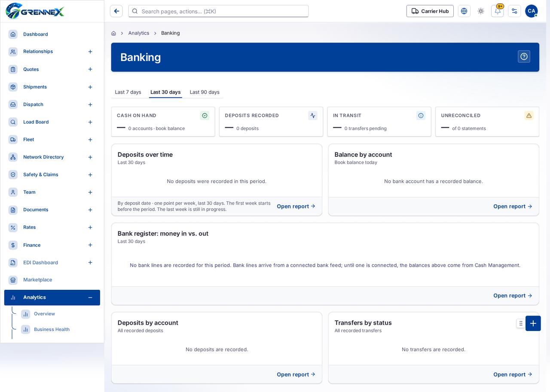Image resolution: width=550 pixels, height=392 pixels.
Task: Select the Last 30 days tab
Action: (165, 92)
